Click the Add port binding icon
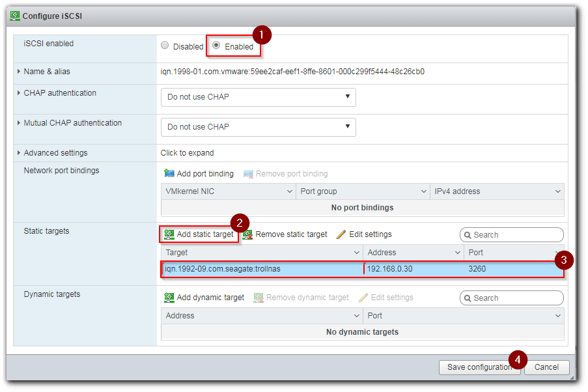588x392 pixels. pos(169,173)
